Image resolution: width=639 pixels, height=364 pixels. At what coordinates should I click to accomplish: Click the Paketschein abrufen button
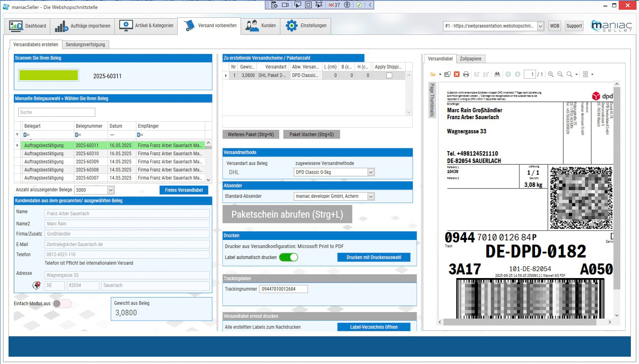(287, 214)
